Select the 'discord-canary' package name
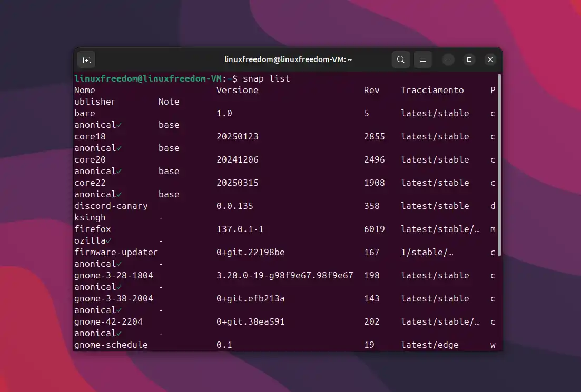The height and width of the screenshot is (392, 581). [111, 206]
